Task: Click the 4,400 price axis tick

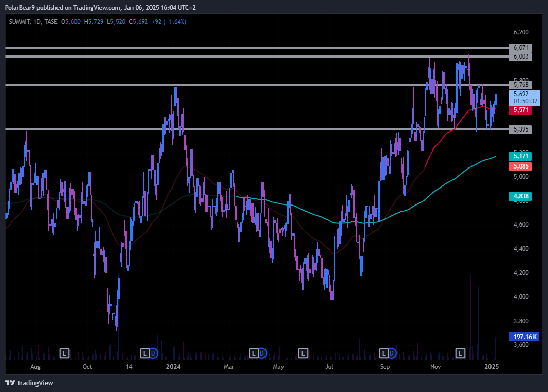Action: [x=521, y=249]
